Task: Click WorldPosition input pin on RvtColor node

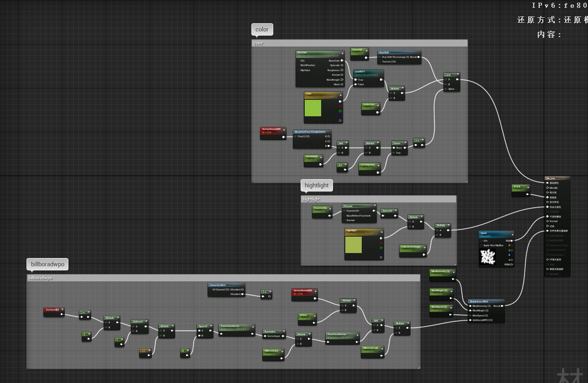Action: point(298,65)
